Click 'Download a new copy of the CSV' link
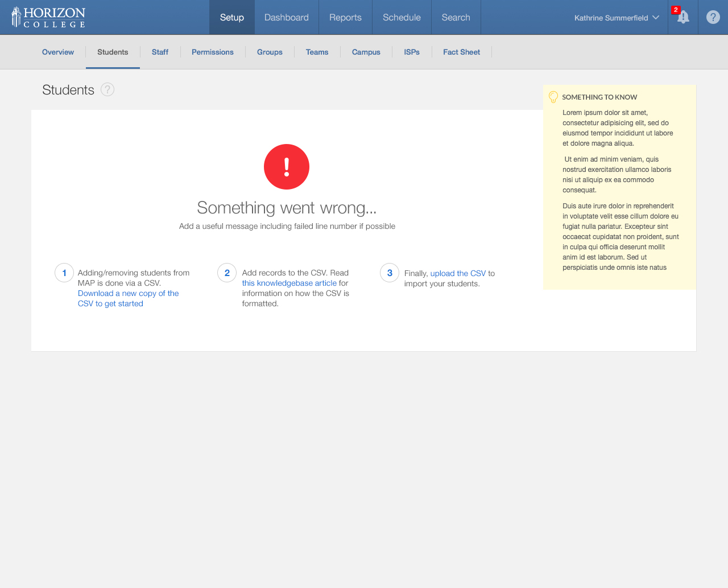Image resolution: width=728 pixels, height=588 pixels. [x=129, y=298]
